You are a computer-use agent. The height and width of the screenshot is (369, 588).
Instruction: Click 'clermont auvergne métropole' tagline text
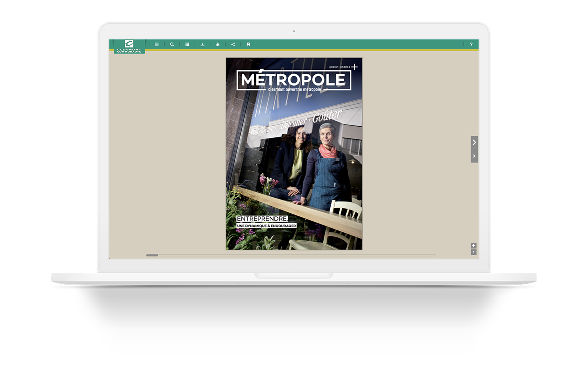[295, 89]
